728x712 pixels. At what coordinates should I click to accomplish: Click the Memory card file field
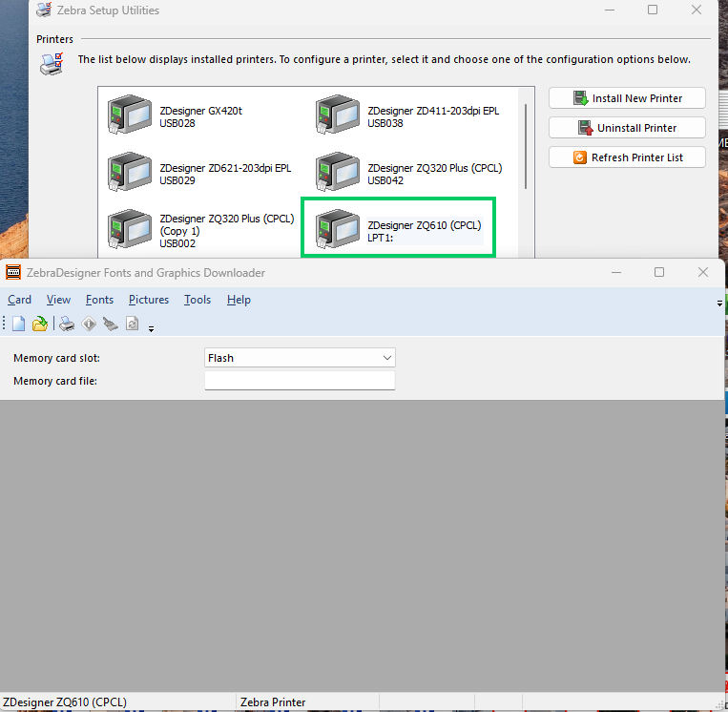pos(300,381)
